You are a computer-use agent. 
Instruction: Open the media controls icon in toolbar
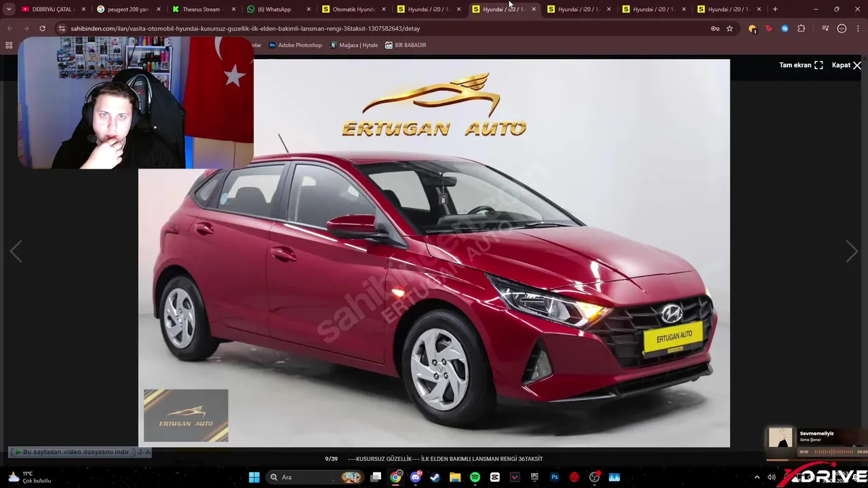tap(825, 28)
